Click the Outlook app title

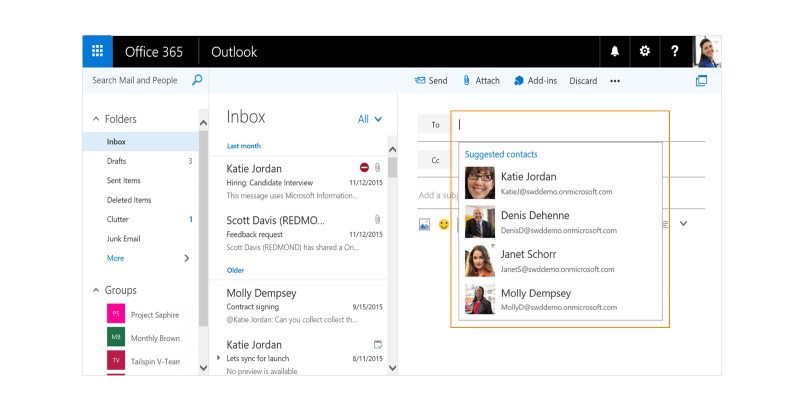(234, 52)
